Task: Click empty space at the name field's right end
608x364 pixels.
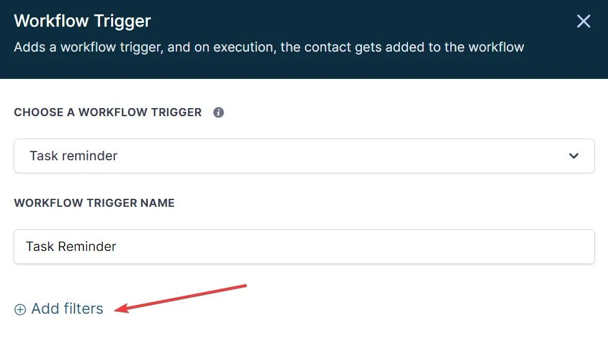Action: point(543,247)
